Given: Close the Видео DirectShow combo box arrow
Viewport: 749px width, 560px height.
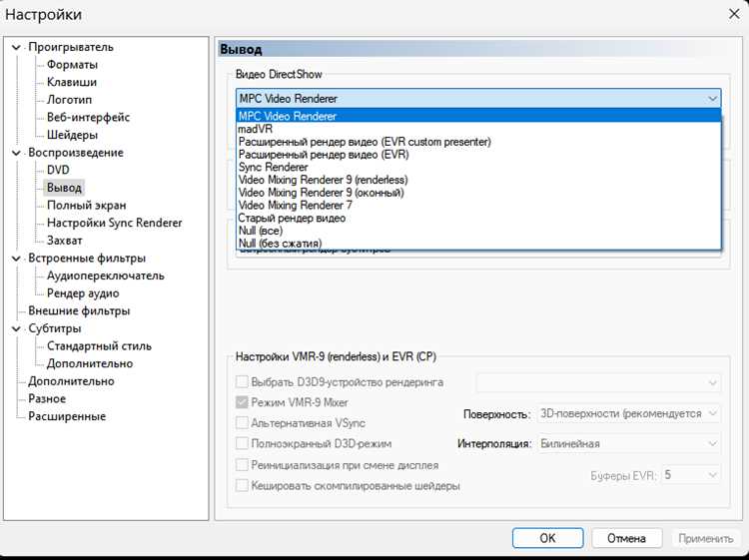Looking at the screenshot, I should tap(712, 99).
